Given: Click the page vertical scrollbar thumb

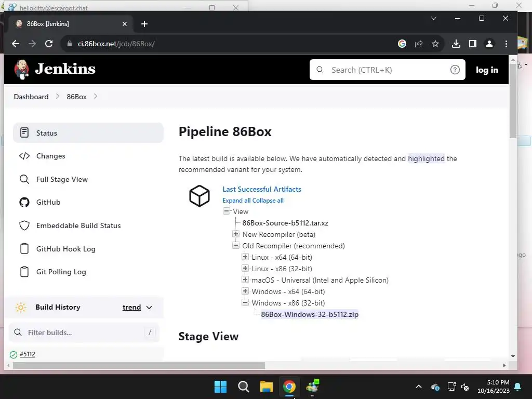Looking at the screenshot, I should point(513,101).
